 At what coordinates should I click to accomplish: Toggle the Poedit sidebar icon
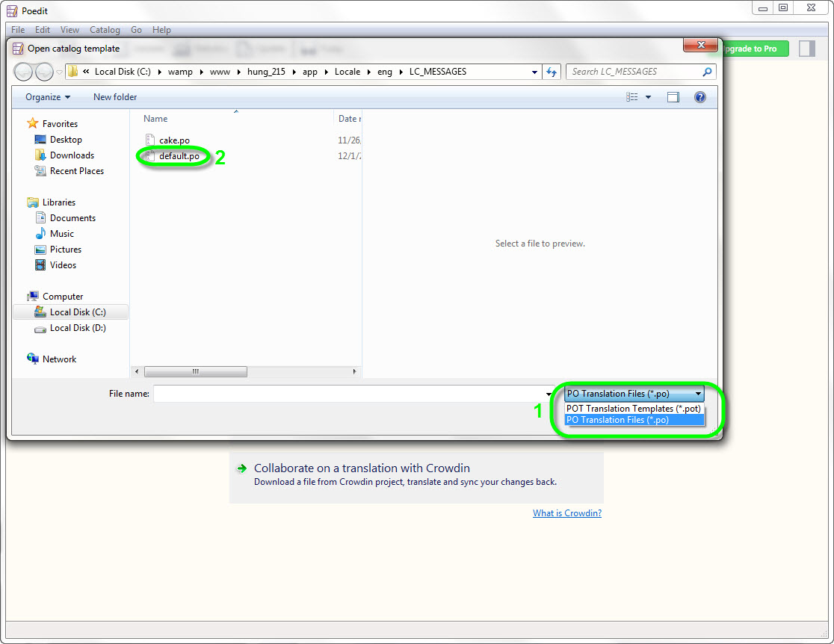(807, 49)
